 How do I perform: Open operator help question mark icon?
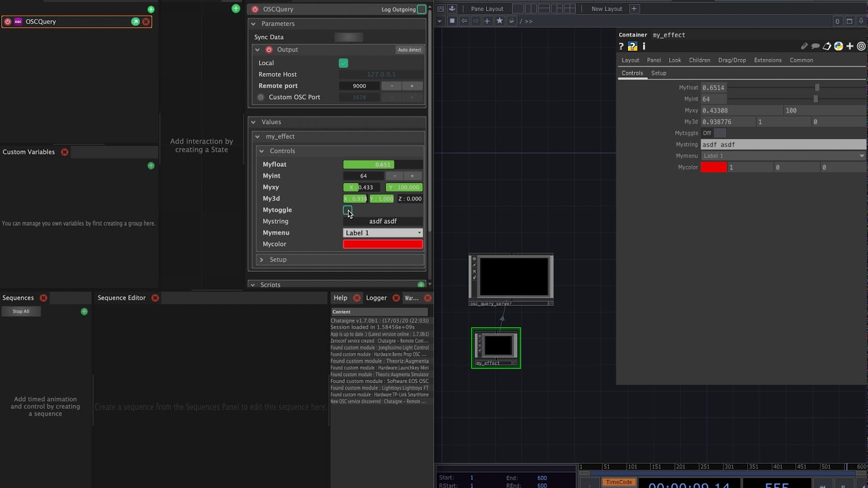pos(621,47)
